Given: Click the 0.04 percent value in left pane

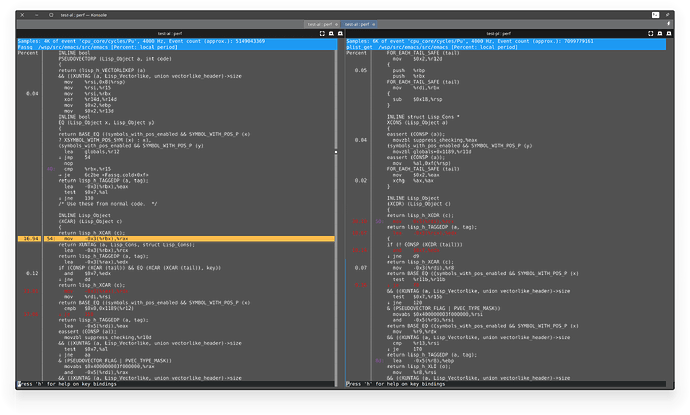Looking at the screenshot, I should (x=32, y=93).
